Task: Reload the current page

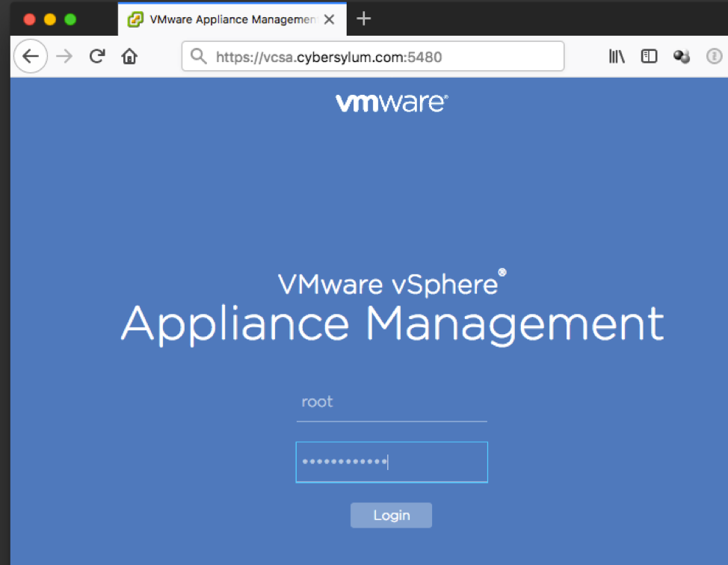Action: [x=97, y=56]
